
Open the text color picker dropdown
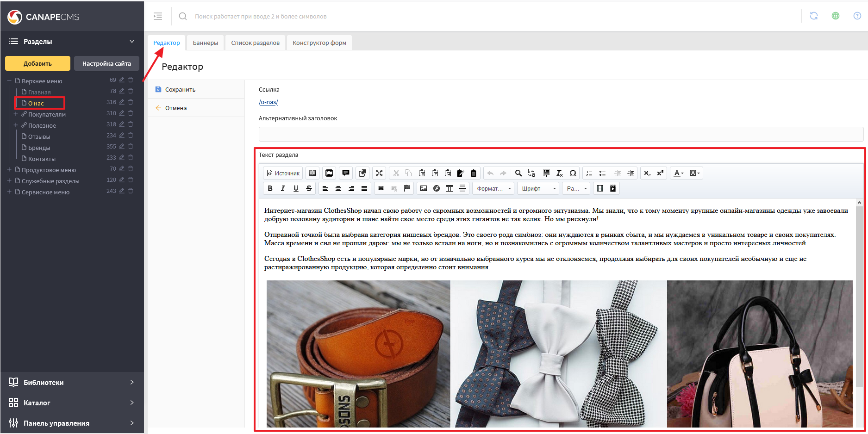(679, 173)
